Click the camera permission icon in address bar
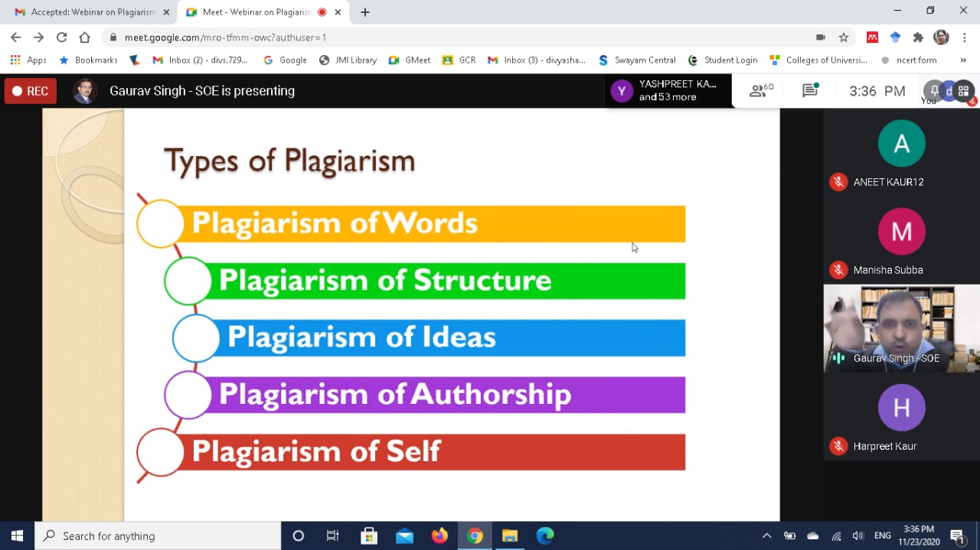 pyautogui.click(x=821, y=37)
